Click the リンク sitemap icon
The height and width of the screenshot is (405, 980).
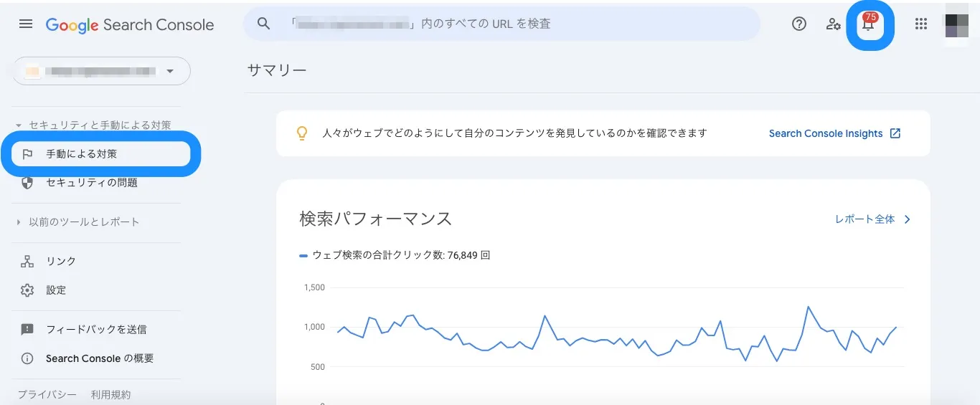(27, 261)
